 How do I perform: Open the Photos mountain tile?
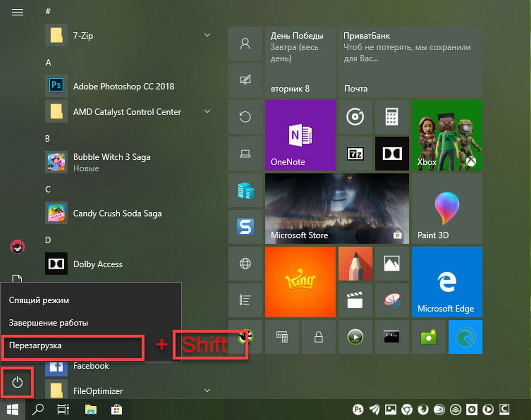pos(391,263)
